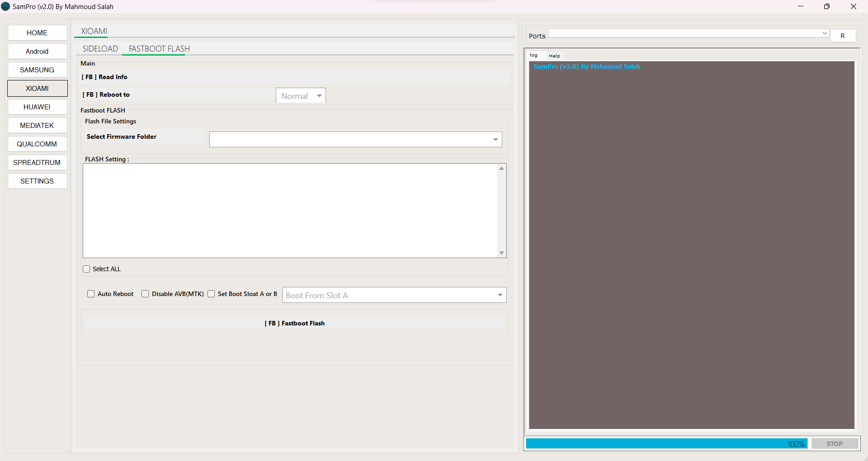Open the Help tab in log panel
868x461 pixels.
point(554,55)
